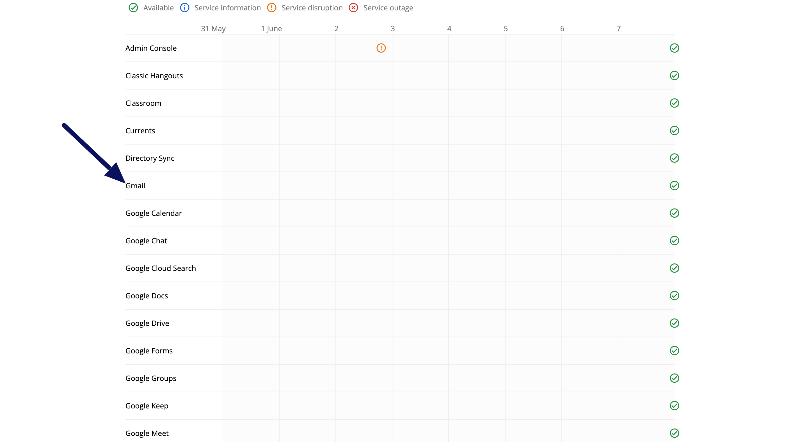Image resolution: width=800 pixels, height=442 pixels.
Task: Select the Google Cloud Search row label
Action: point(161,268)
